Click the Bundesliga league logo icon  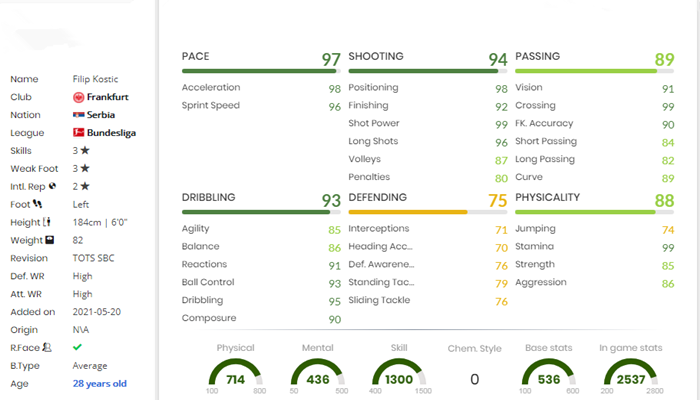78,132
